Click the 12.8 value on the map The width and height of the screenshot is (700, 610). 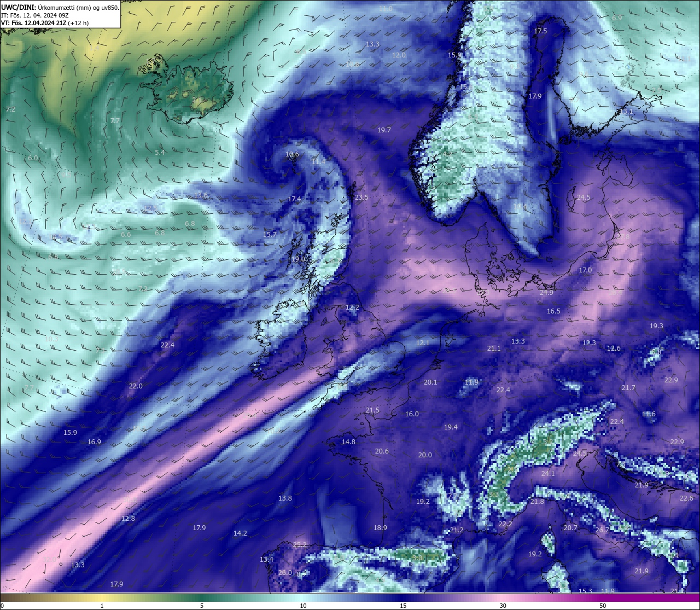point(128,519)
